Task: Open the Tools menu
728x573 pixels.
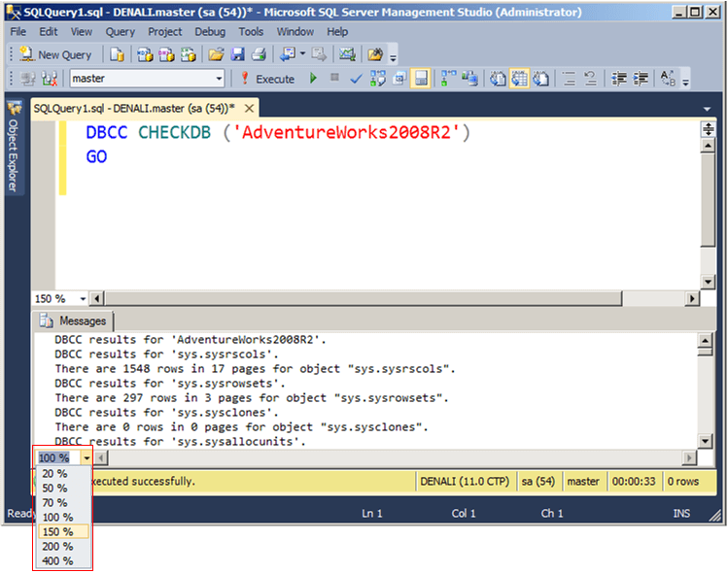Action: coord(251,31)
